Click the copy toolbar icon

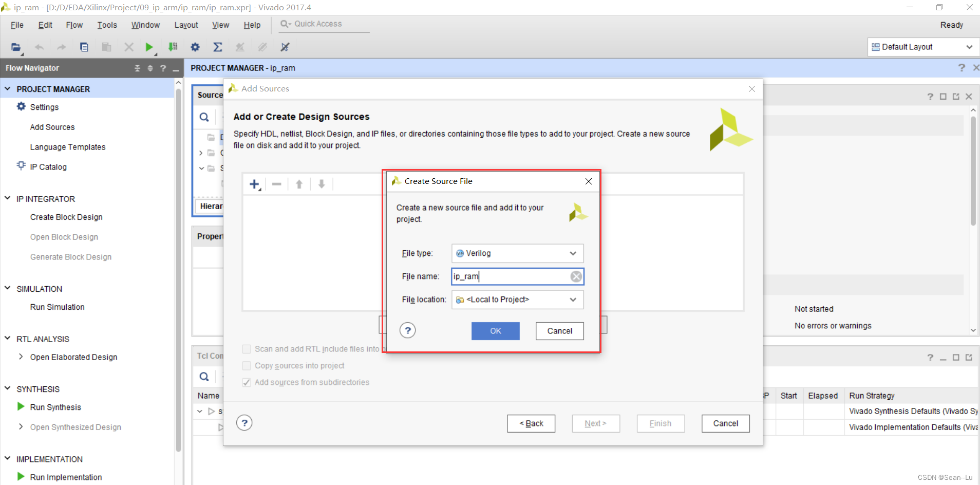click(84, 47)
